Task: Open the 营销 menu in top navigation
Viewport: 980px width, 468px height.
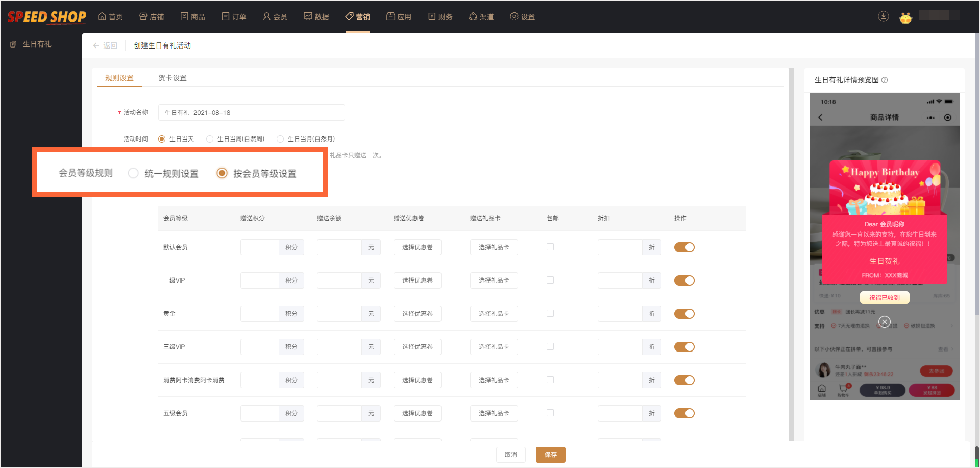Action: (358, 17)
